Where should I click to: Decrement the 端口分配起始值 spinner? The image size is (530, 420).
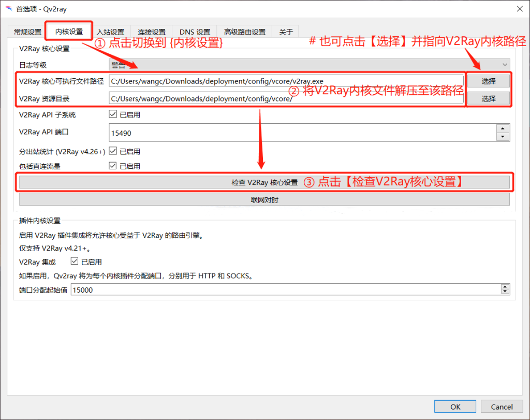pos(505,292)
